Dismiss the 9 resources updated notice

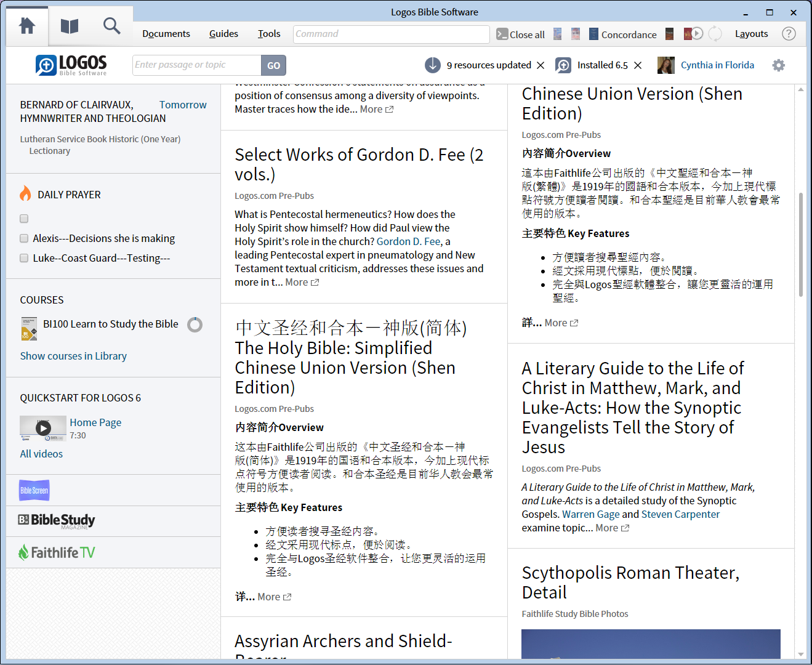coord(541,65)
